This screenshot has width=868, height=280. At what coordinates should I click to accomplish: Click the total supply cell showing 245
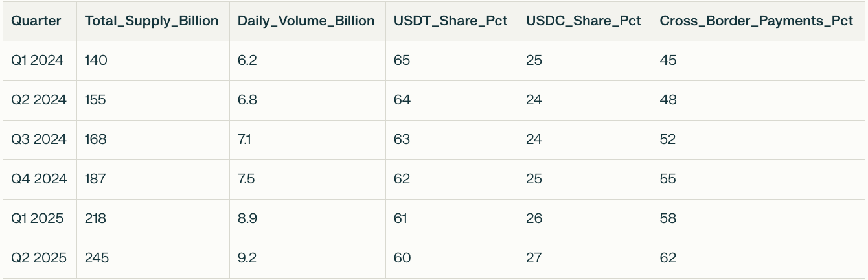[x=97, y=258]
